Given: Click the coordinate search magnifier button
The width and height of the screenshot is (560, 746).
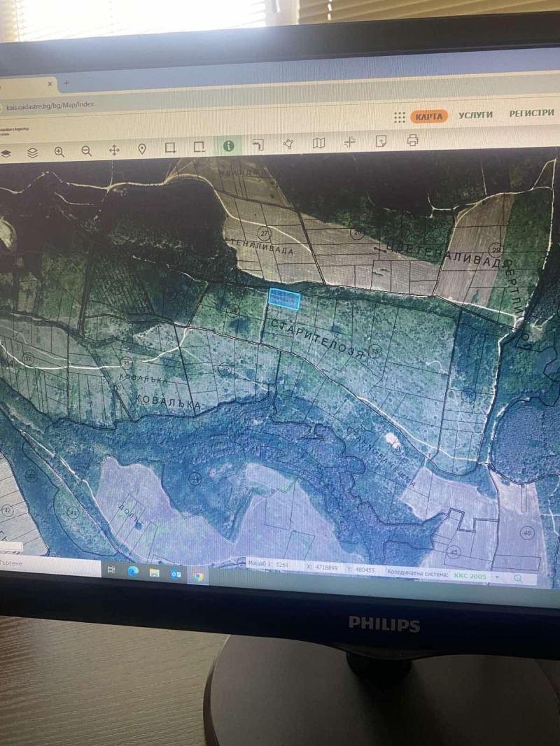Looking at the screenshot, I should [519, 579].
